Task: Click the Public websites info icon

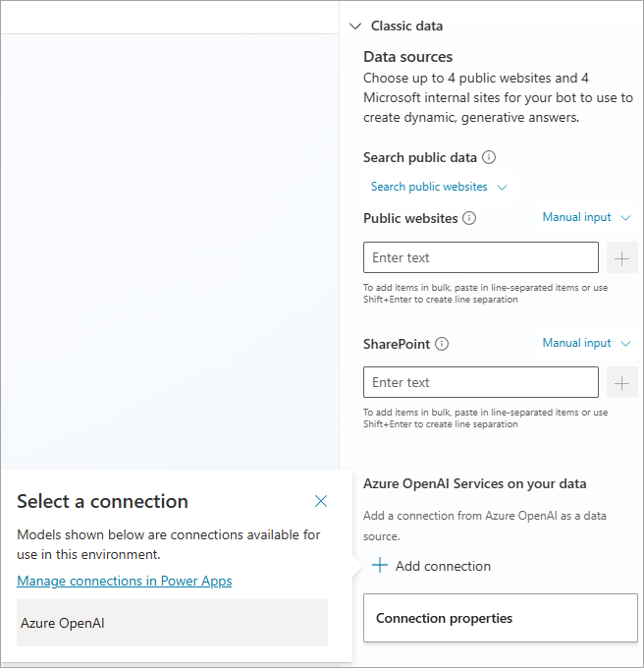Action: coord(469,218)
